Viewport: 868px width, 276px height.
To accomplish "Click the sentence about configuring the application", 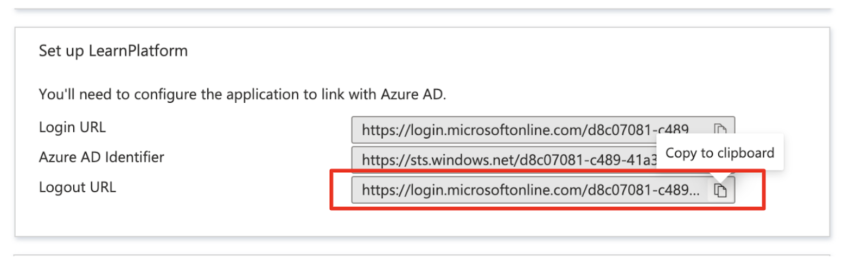I will tap(242, 95).
